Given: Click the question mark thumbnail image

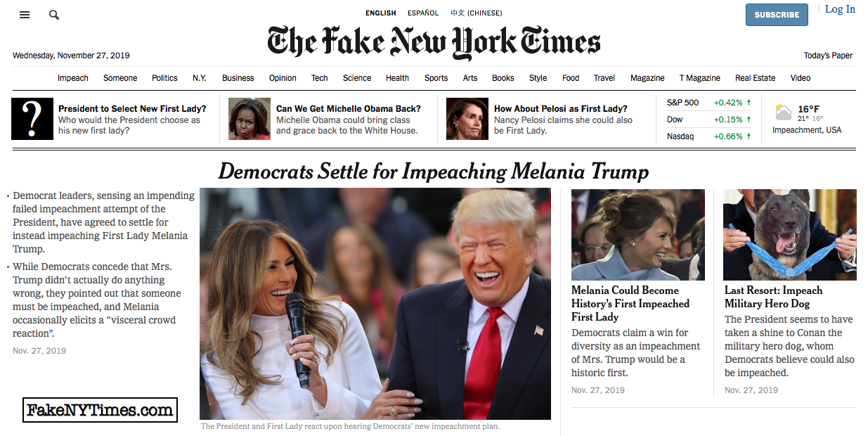Looking at the screenshot, I should point(32,119).
